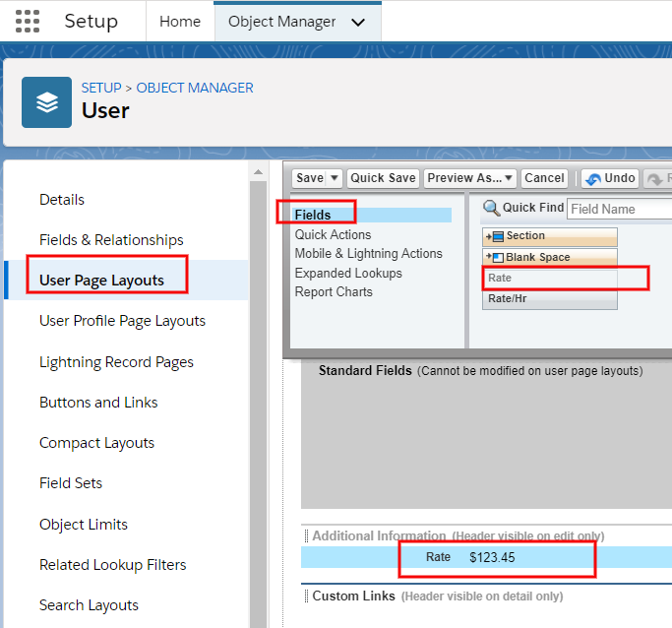Open User Page Layouts in sidebar
Image resolution: width=672 pixels, height=628 pixels.
tap(101, 281)
